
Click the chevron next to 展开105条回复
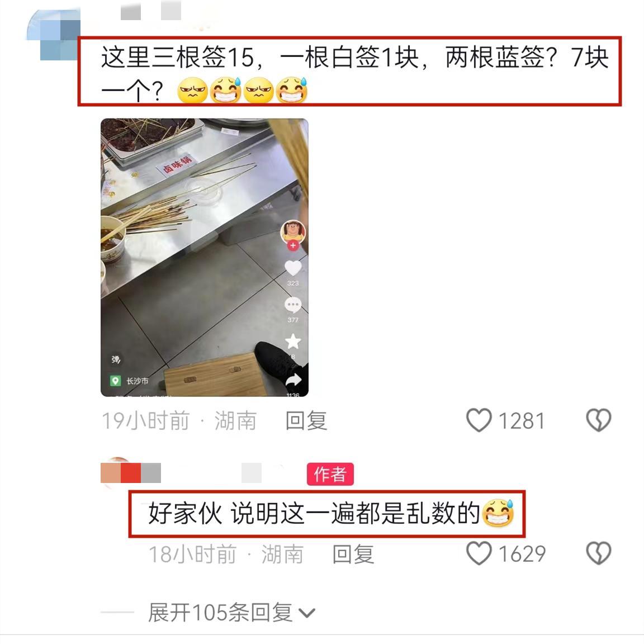[x=307, y=613]
